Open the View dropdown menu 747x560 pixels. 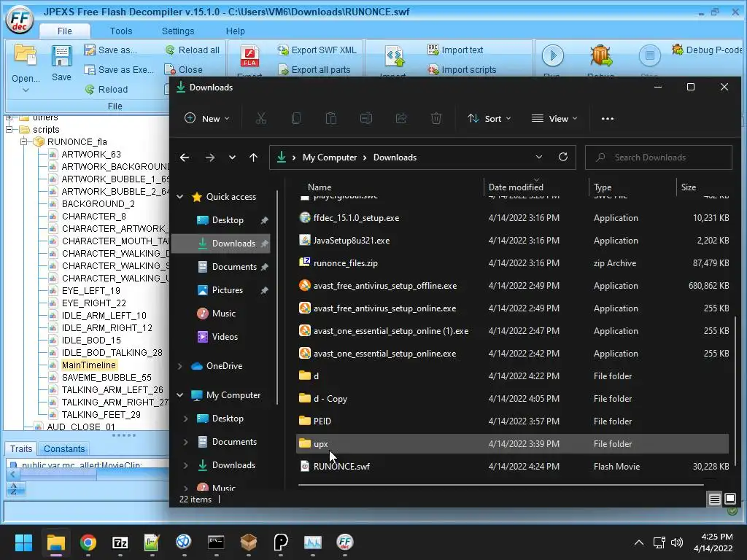[554, 118]
